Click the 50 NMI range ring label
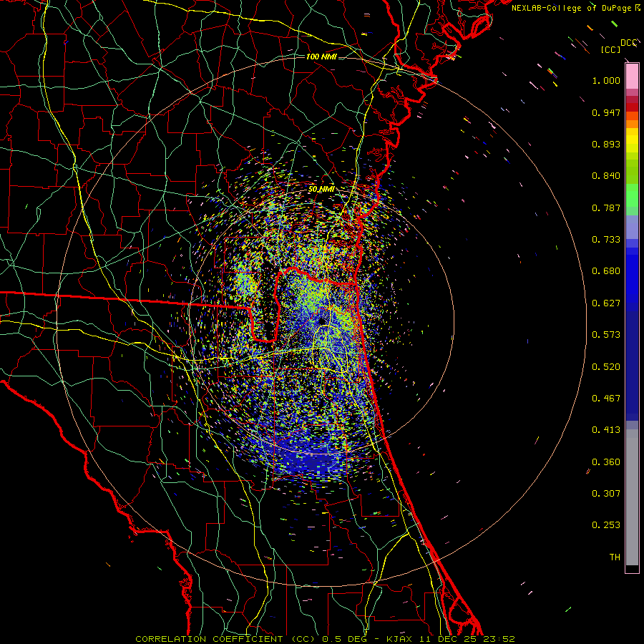644x644 pixels. click(x=321, y=190)
